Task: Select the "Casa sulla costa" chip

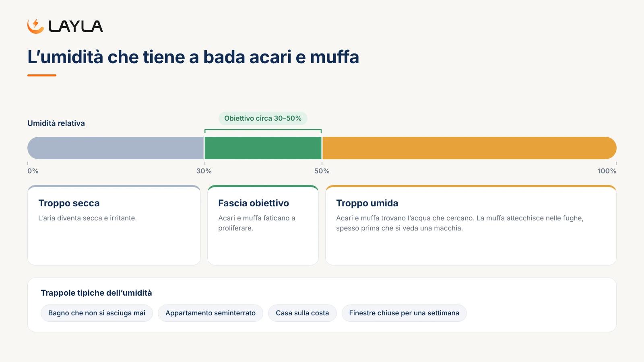Action: click(x=302, y=313)
